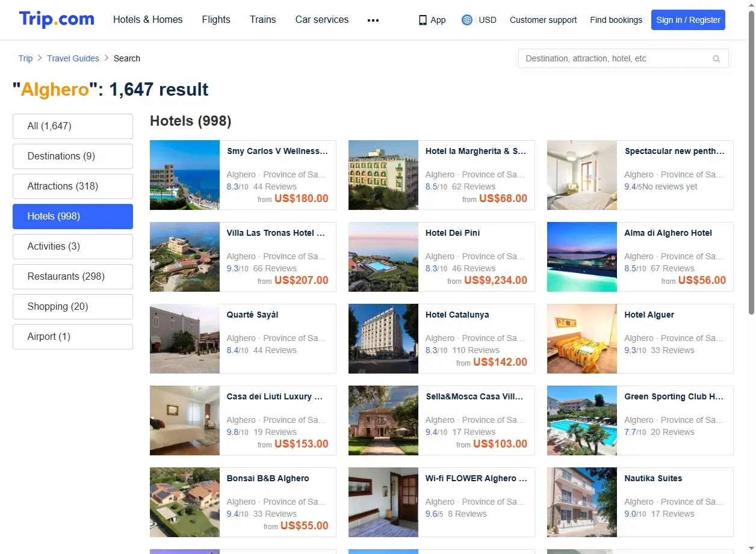Open Quarté Sayàl hotel photo

[185, 339]
